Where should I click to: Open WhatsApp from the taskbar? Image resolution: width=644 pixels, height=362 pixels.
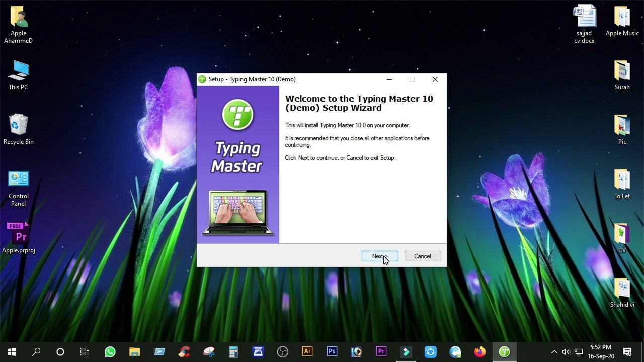pyautogui.click(x=110, y=352)
